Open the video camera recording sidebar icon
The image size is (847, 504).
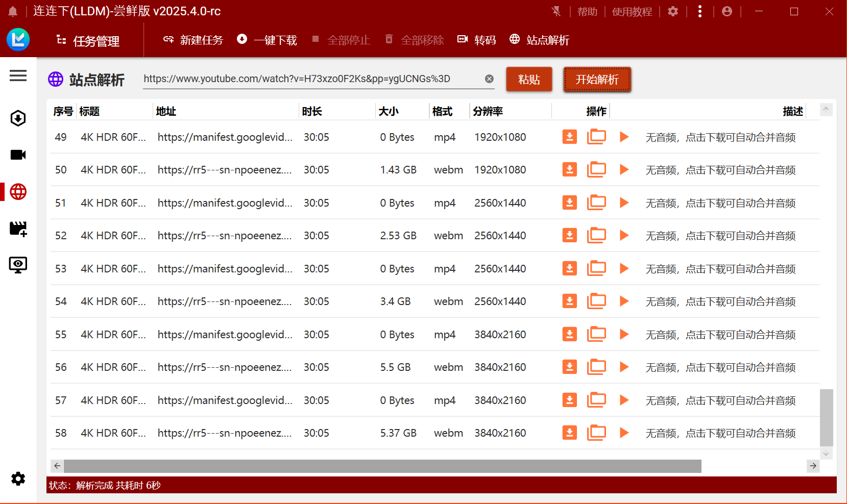[x=18, y=155]
